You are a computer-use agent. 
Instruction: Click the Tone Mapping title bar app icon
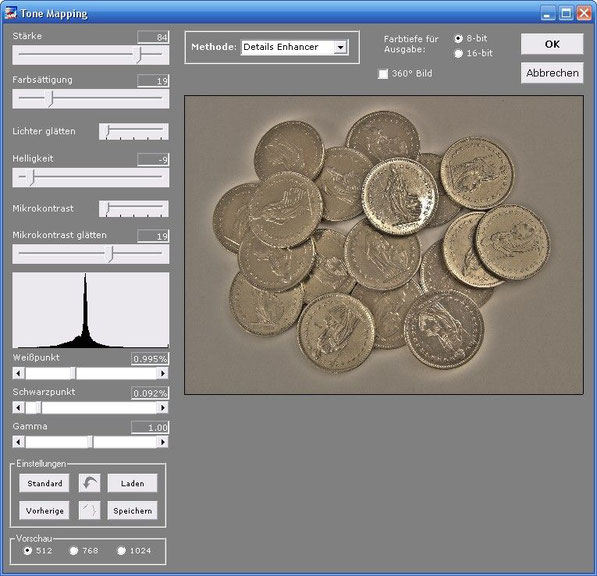[11, 13]
